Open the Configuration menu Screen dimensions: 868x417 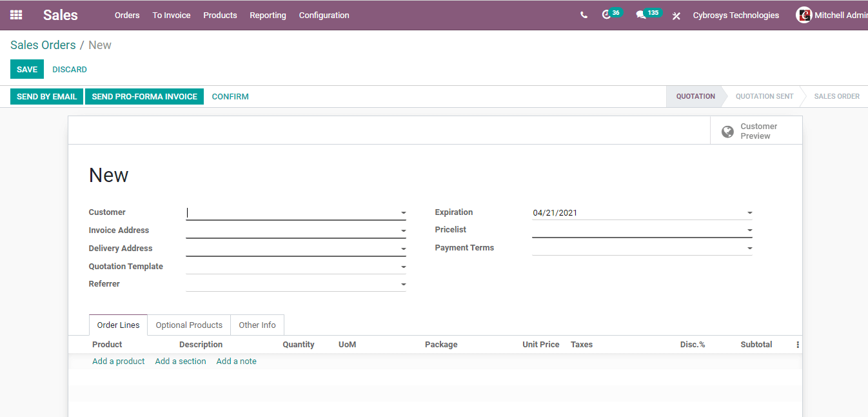pos(324,15)
